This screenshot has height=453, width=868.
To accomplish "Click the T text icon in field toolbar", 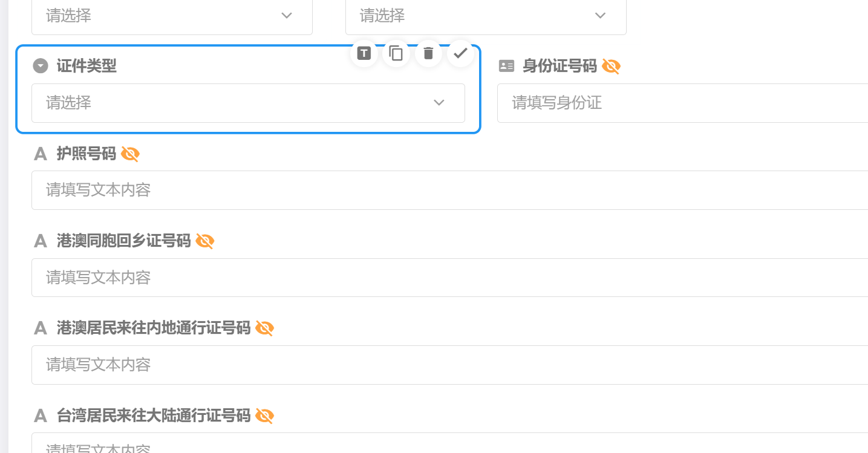I will point(364,53).
